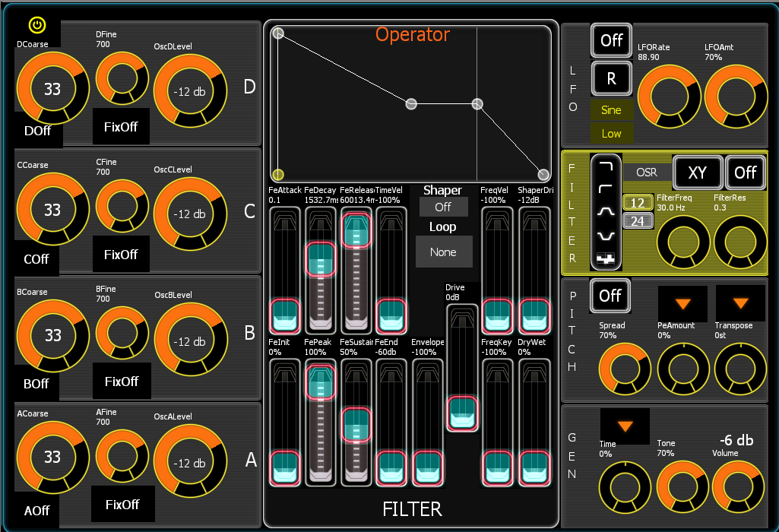
Task: Toggle FixOff for oscillator C
Action: point(121,255)
